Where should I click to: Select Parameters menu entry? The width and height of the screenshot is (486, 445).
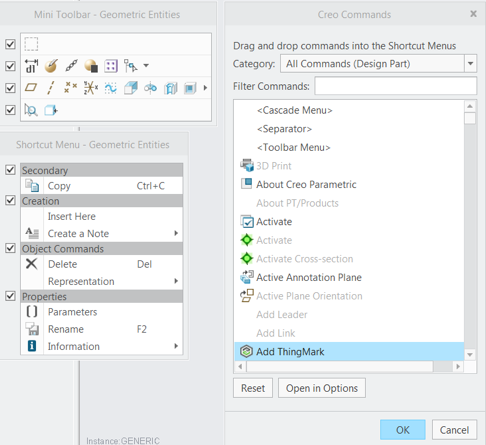click(102, 312)
